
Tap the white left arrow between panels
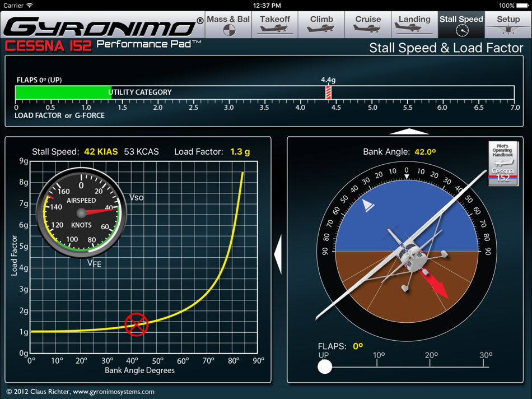click(x=278, y=254)
